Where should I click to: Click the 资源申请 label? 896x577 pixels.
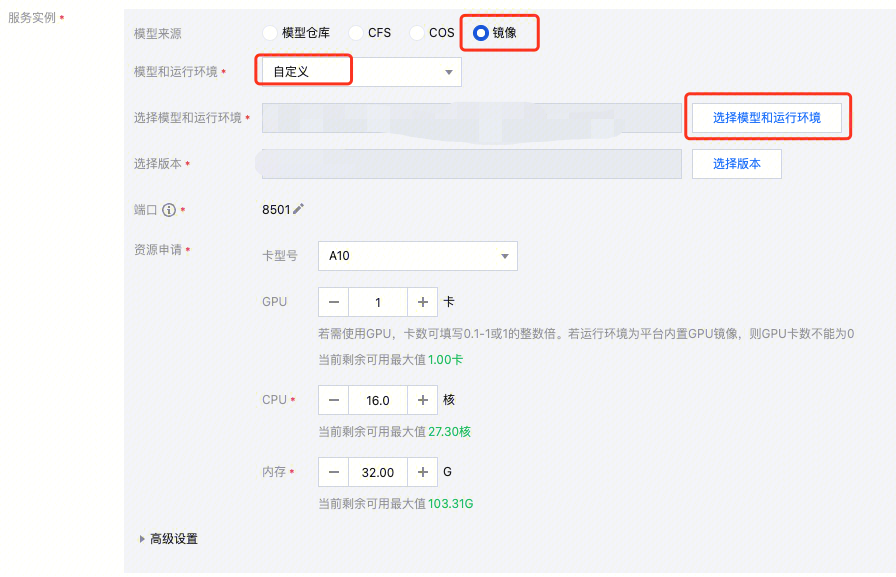coord(158,250)
